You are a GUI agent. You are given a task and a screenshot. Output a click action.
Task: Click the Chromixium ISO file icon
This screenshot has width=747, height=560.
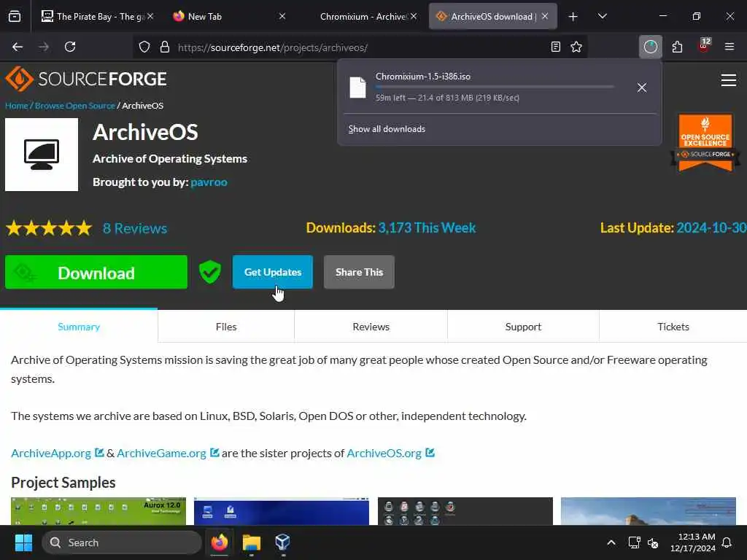(357, 87)
